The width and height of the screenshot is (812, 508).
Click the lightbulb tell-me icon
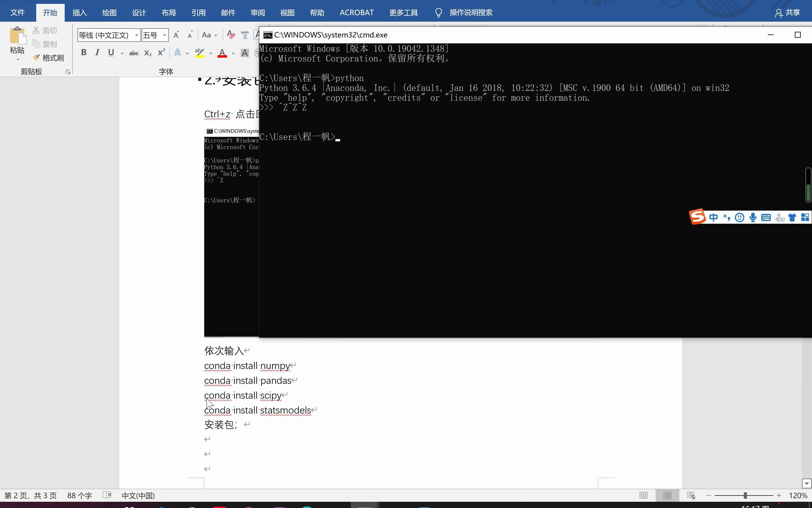pos(438,13)
